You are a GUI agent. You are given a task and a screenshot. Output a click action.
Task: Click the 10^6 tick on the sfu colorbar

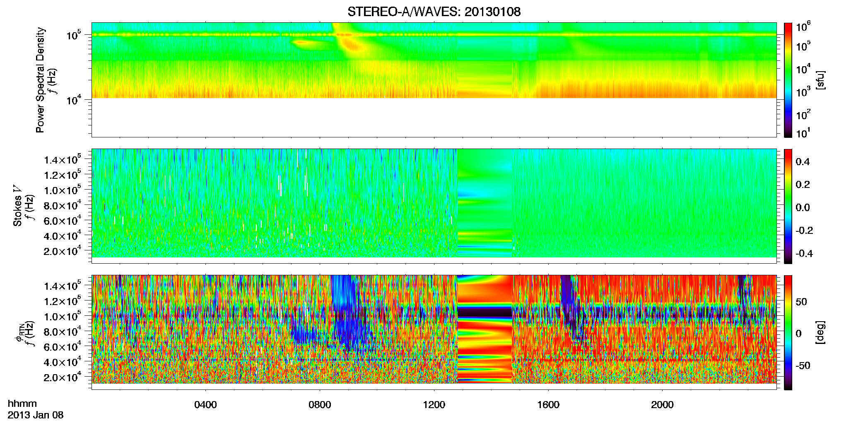tap(803, 27)
